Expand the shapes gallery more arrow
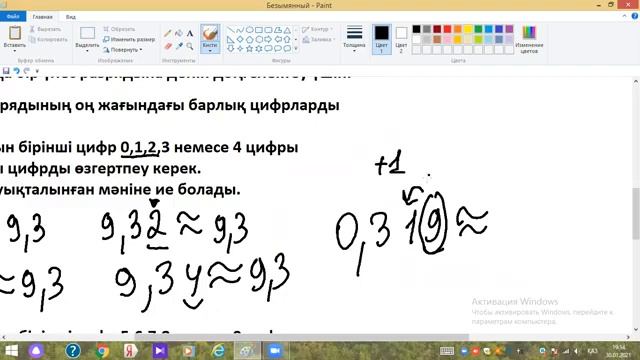 (296, 49)
